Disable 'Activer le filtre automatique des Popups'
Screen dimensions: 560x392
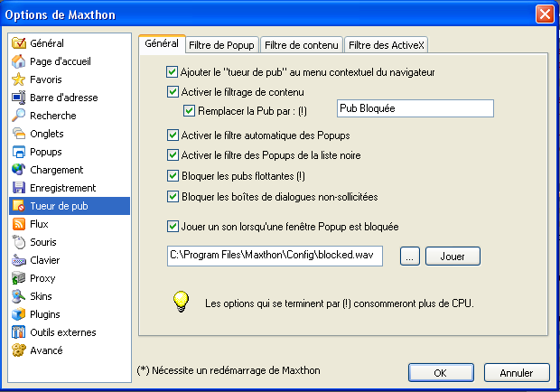(173, 135)
